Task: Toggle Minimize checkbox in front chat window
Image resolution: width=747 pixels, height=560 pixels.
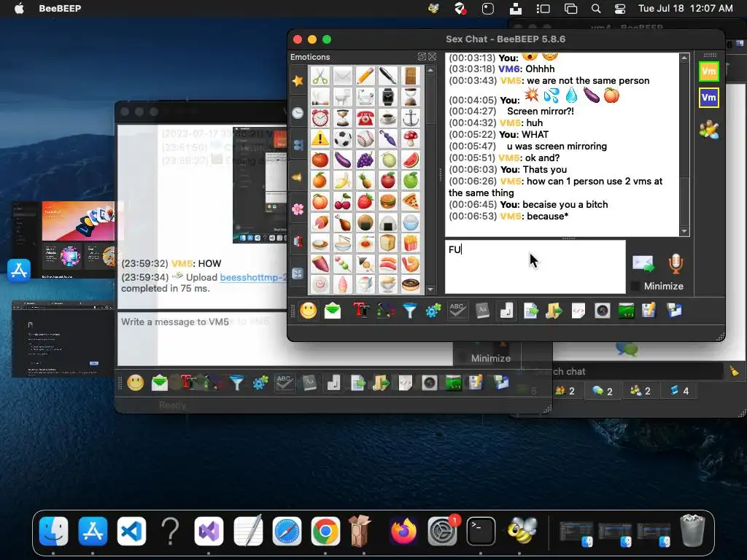Action: point(635,286)
